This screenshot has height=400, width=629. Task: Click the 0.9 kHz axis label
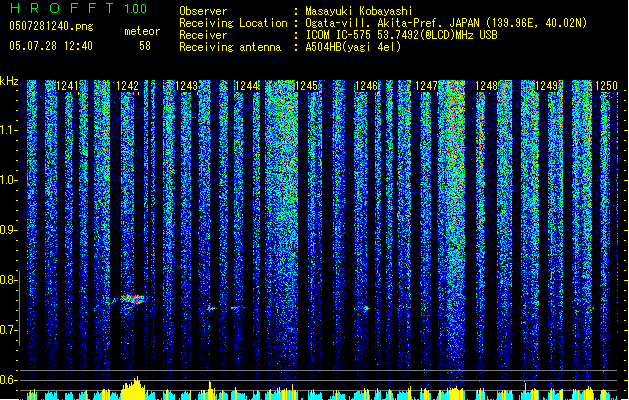8,230
